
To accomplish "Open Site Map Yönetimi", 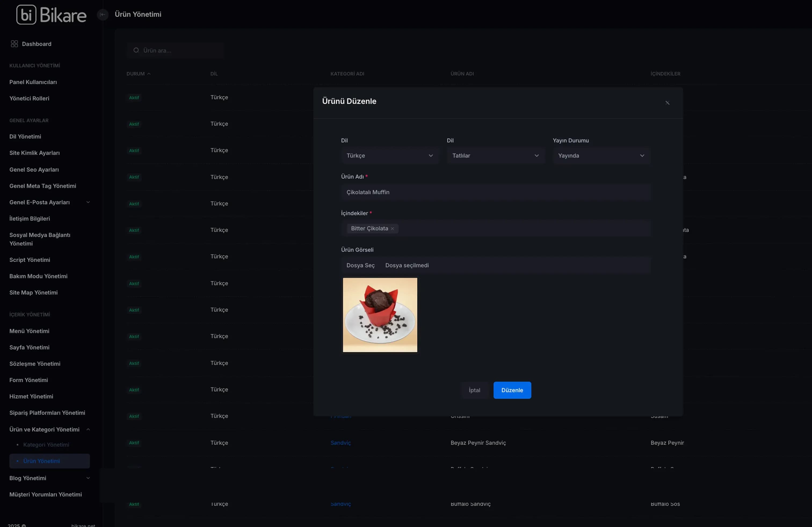I will (x=34, y=293).
